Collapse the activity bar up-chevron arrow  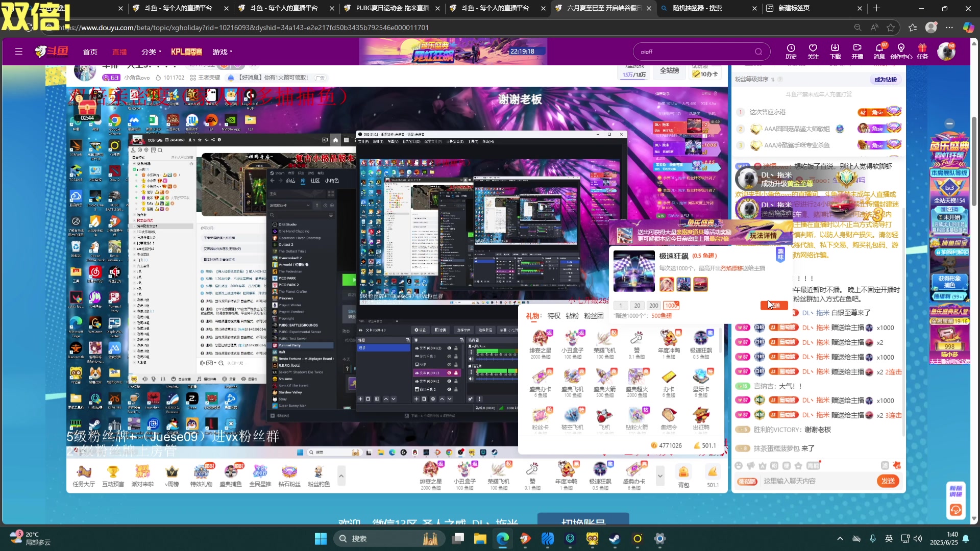341,476
